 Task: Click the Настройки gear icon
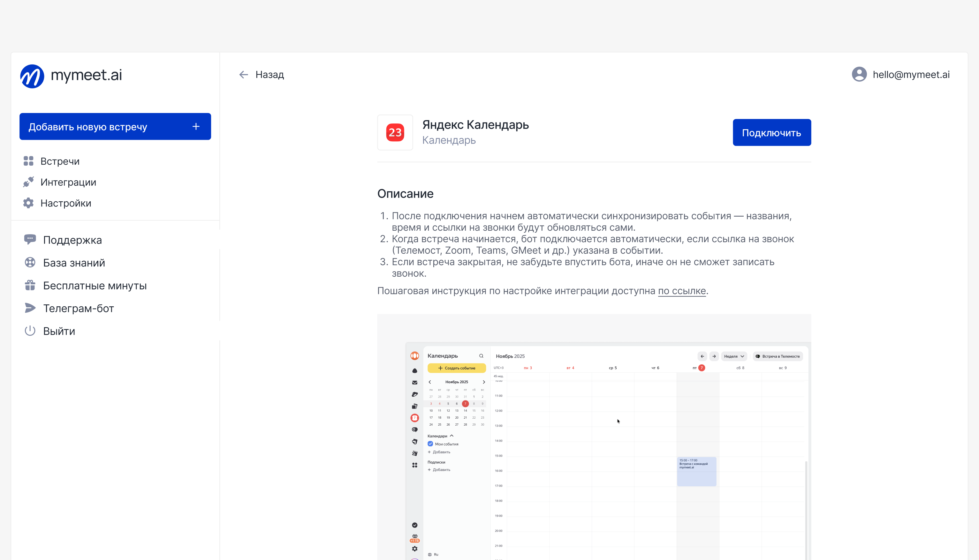(x=28, y=203)
